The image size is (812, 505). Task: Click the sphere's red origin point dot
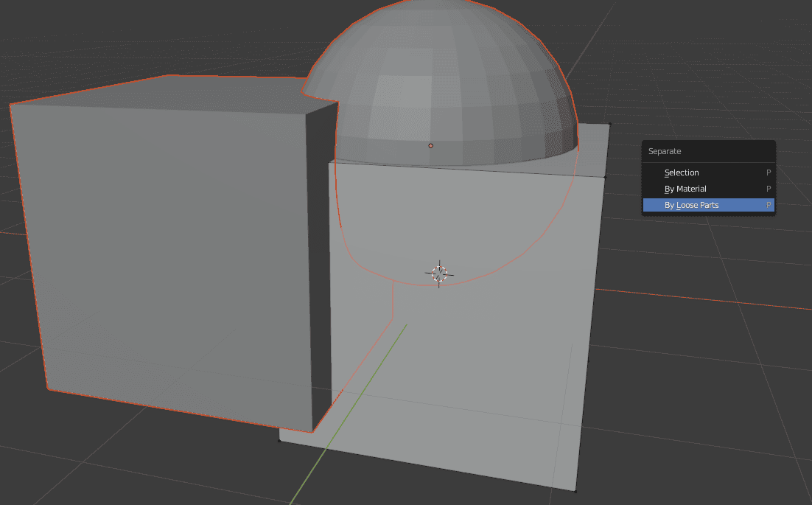coord(430,145)
